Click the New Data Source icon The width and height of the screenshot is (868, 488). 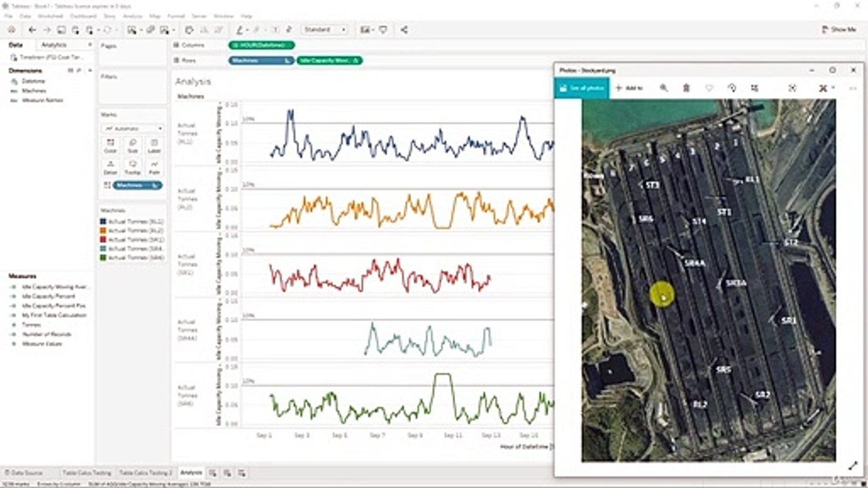(x=75, y=30)
